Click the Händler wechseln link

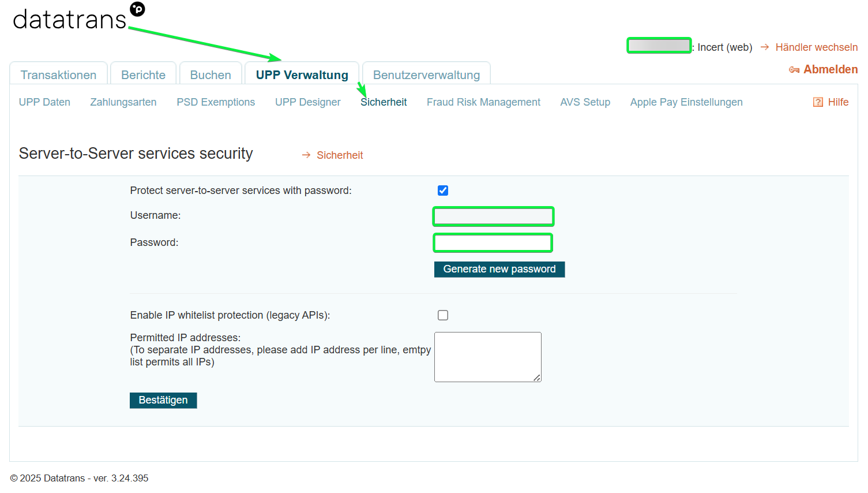pos(817,47)
